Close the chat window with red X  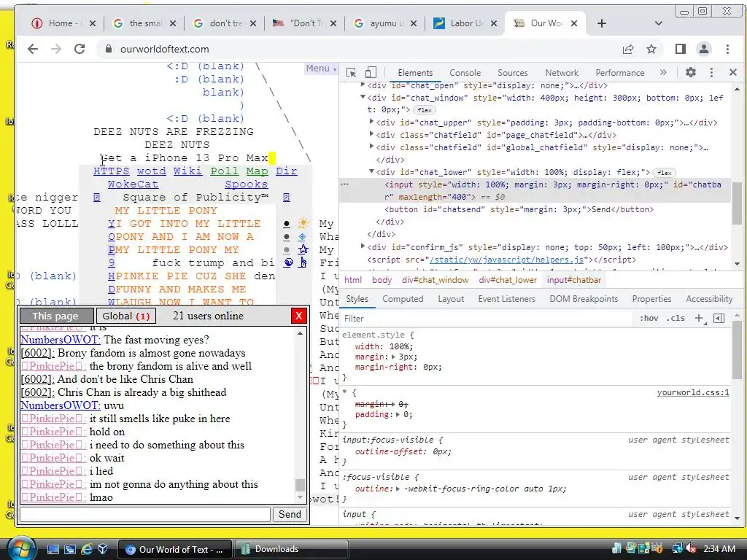click(298, 316)
